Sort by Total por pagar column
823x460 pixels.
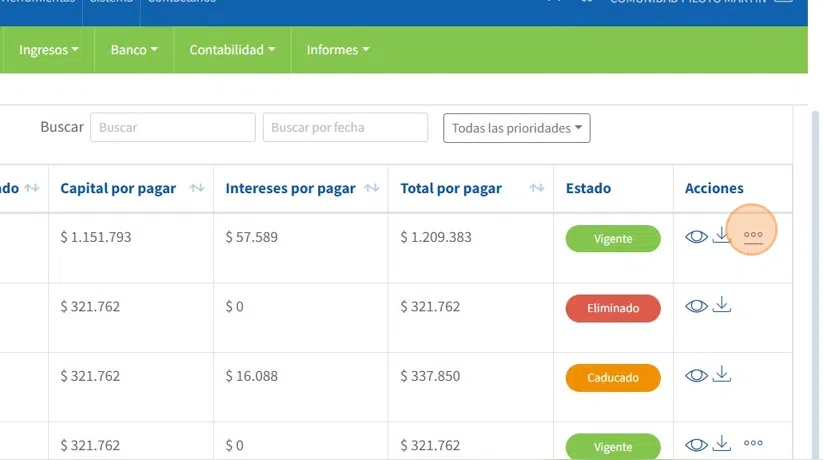536,188
